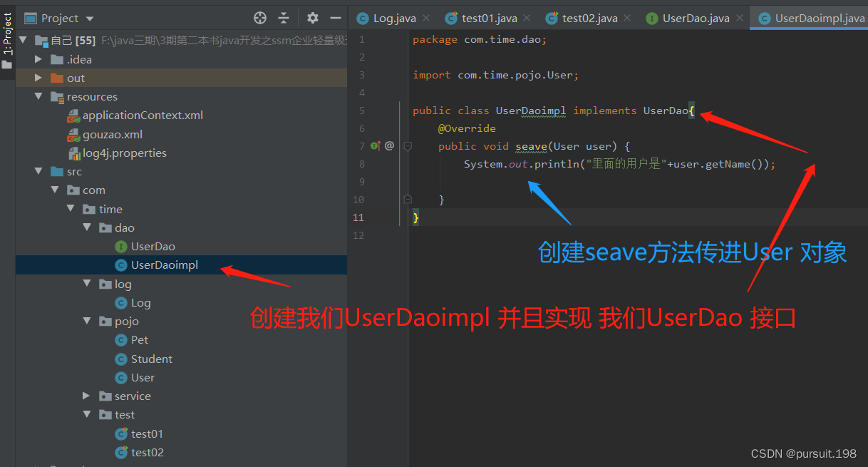This screenshot has width=868, height=467.
Task: Collapse the dao package in the tree
Action: coord(86,227)
